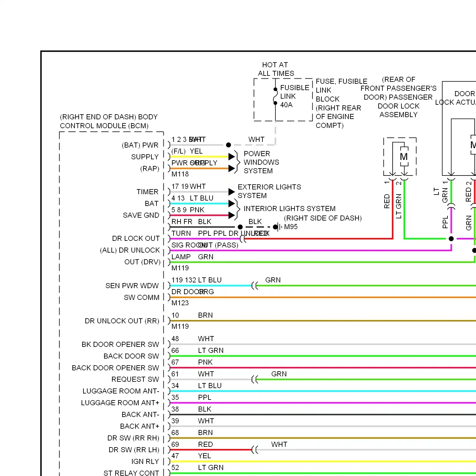Click the SEN PWR WDW label
This screenshot has height=476, width=476.
pos(132,286)
